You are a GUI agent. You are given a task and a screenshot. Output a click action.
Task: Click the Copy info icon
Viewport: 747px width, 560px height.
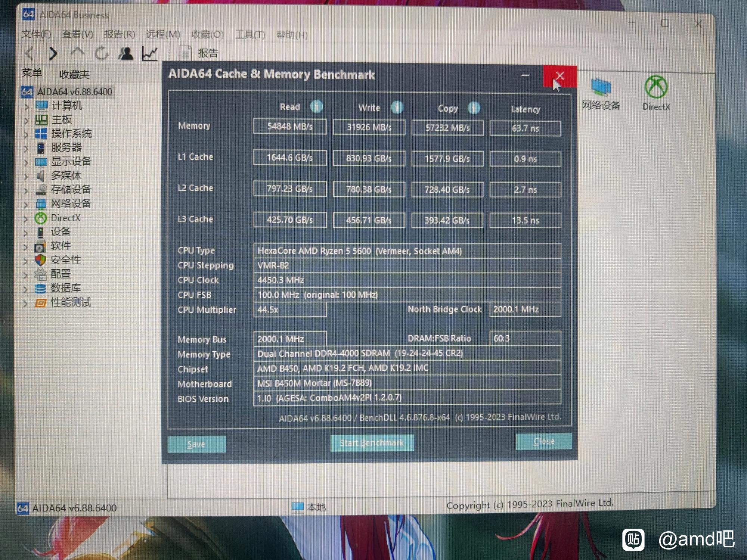click(474, 108)
